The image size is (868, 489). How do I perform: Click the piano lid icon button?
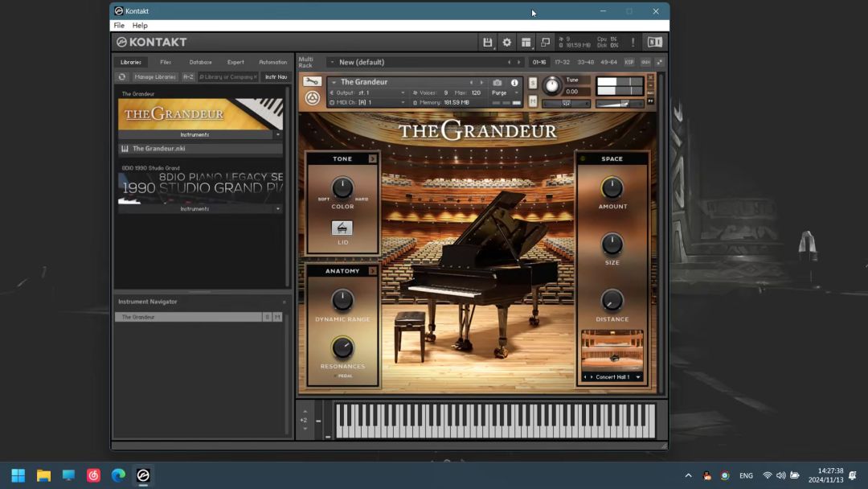342,228
